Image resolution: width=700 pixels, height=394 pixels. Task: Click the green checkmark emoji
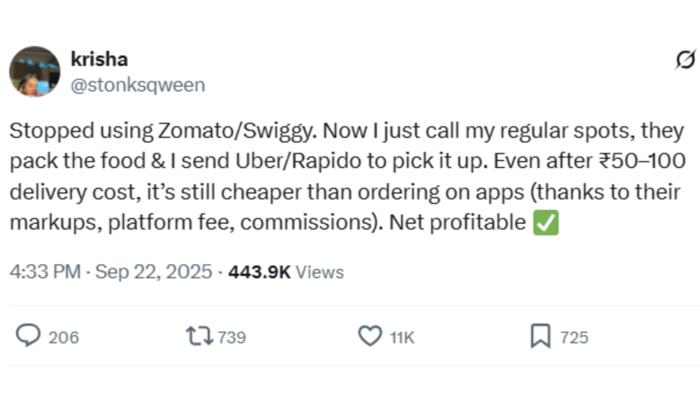click(546, 222)
